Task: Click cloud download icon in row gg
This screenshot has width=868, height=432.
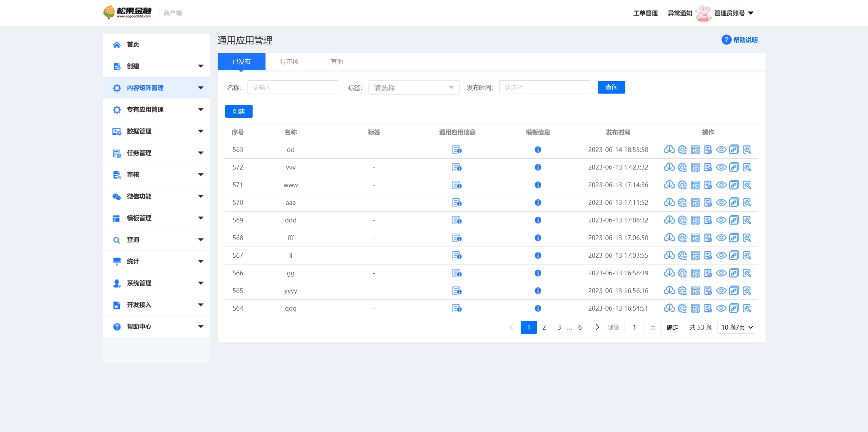Action: click(669, 273)
